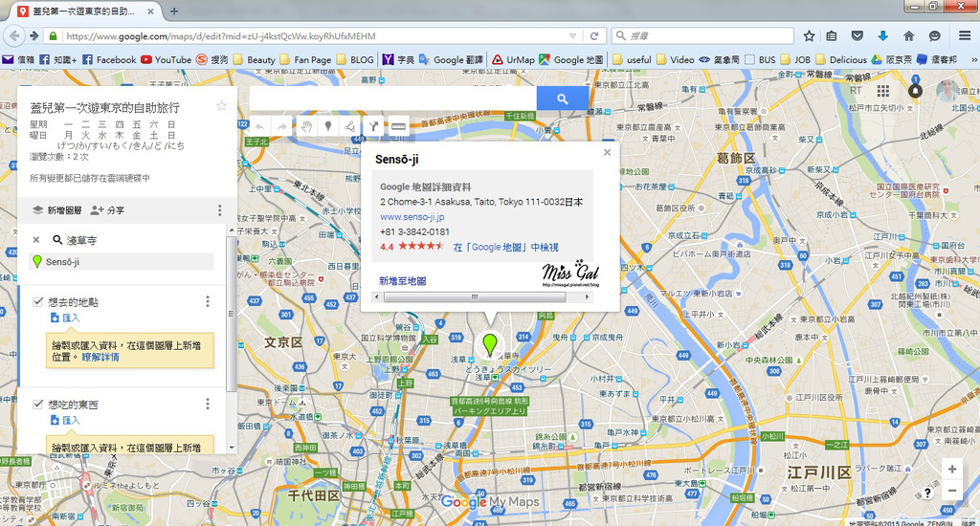The image size is (980, 526).
Task: Click 匯入 under 想去的地點
Action: pyautogui.click(x=65, y=318)
